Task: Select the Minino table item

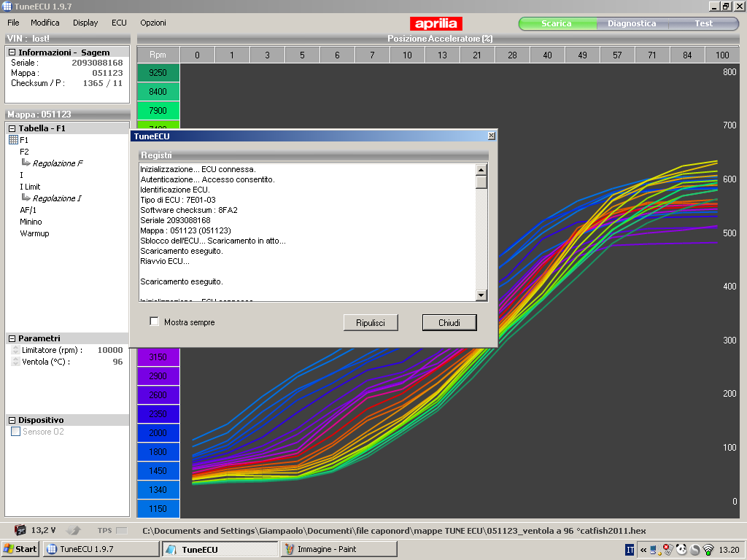Action: tap(31, 222)
